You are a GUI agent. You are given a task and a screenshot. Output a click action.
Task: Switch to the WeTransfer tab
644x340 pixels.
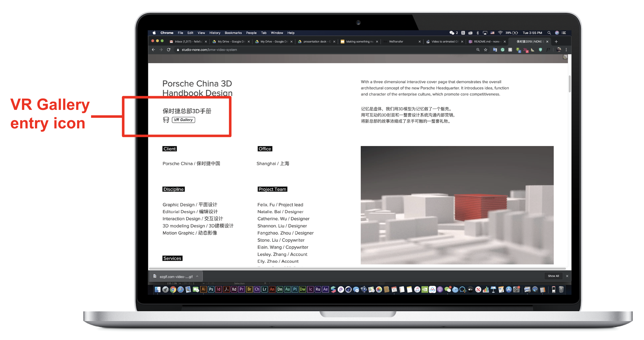click(396, 41)
